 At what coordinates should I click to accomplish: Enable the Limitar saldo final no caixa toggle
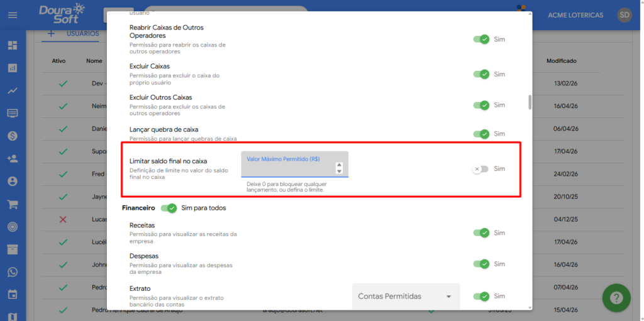click(480, 169)
